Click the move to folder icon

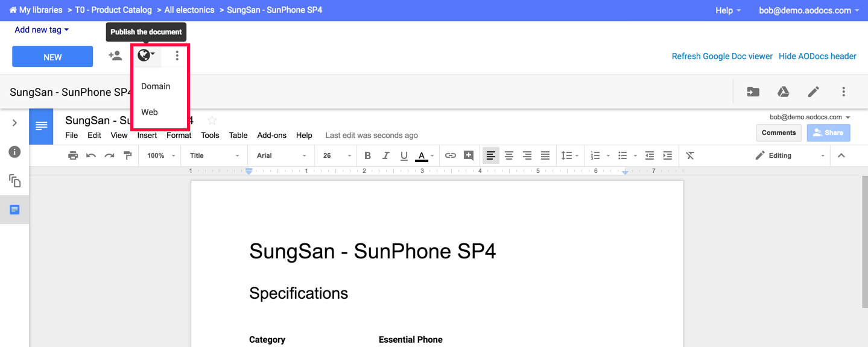pos(753,92)
